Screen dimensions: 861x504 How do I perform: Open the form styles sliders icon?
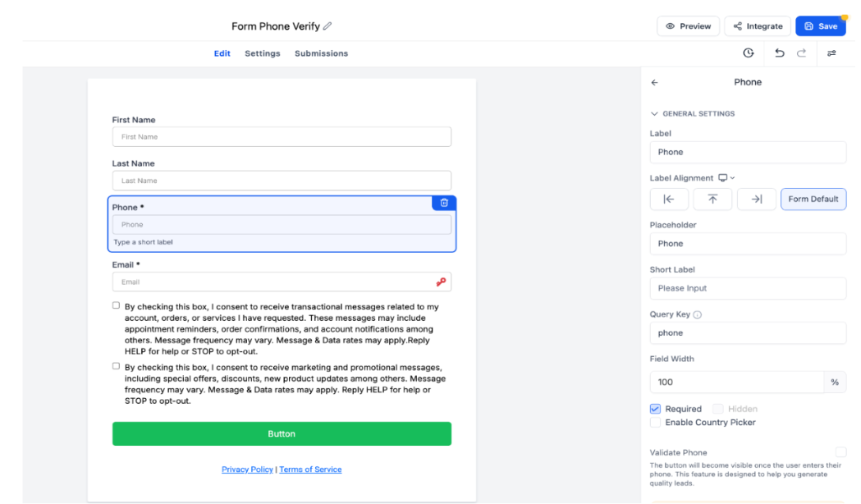[831, 53]
